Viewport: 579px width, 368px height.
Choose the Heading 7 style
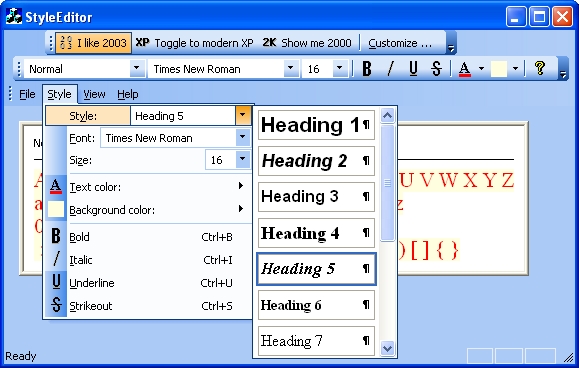[x=316, y=341]
